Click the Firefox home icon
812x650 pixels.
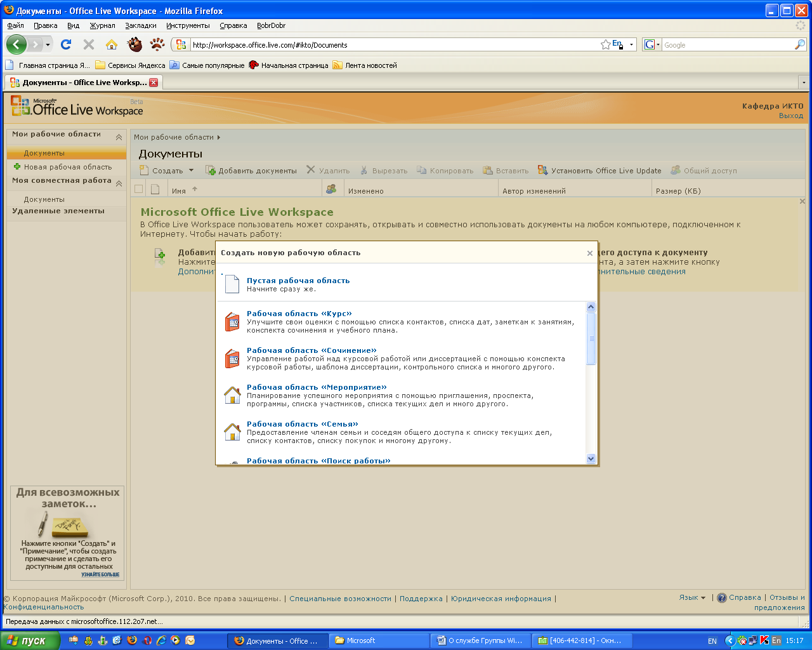[x=112, y=44]
